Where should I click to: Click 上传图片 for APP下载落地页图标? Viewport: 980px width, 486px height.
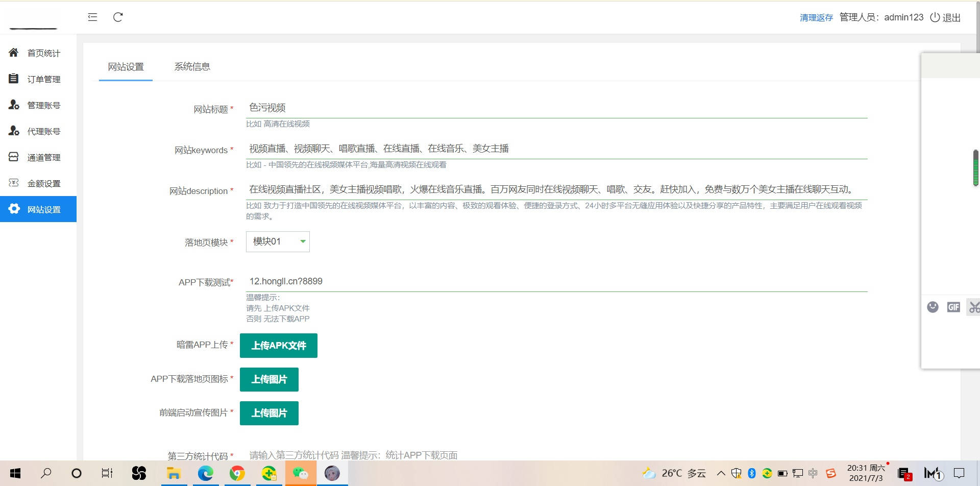tap(269, 379)
